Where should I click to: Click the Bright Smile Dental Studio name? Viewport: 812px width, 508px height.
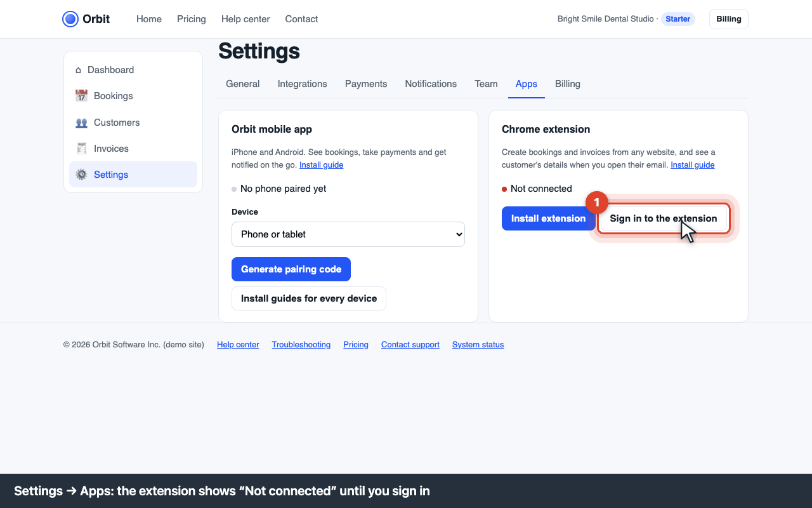click(x=605, y=19)
